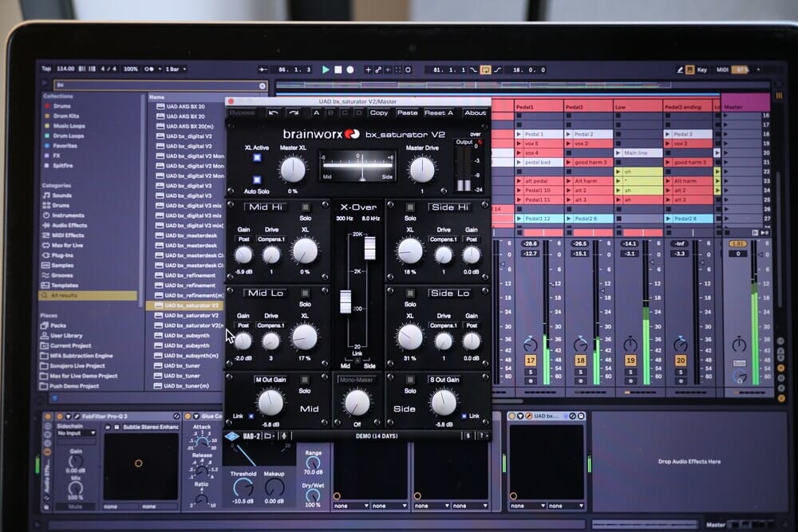Click the help question mark in UAD toolbar
The width and height of the screenshot is (798, 532).
480,435
